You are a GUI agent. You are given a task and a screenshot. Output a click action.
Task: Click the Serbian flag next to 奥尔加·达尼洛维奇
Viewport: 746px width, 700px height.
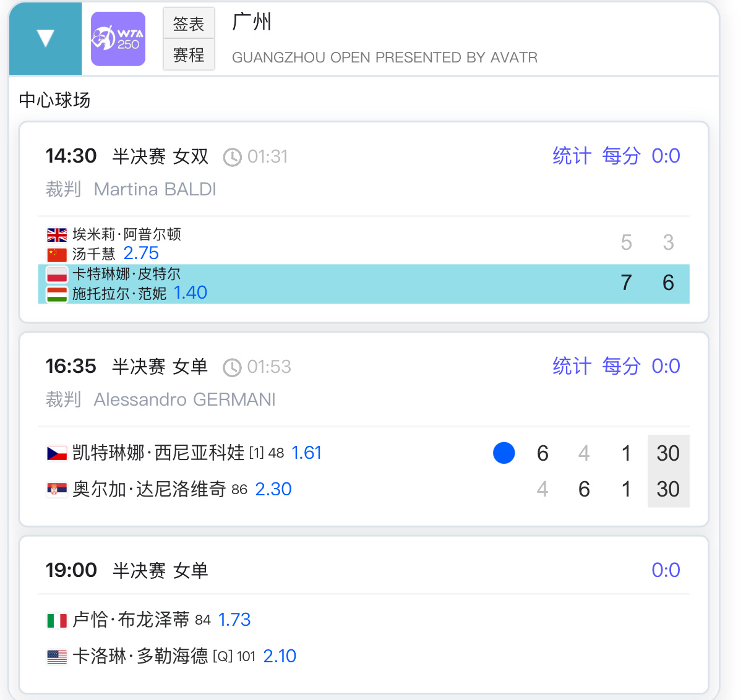click(x=57, y=490)
